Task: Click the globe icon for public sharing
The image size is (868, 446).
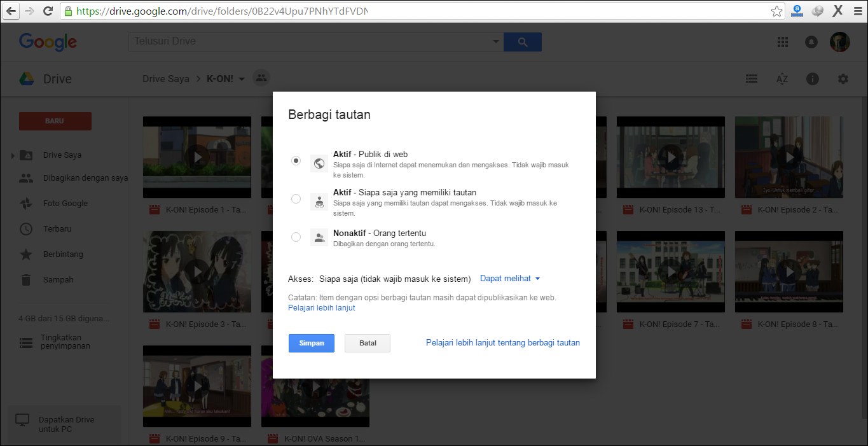Action: pyautogui.click(x=319, y=164)
